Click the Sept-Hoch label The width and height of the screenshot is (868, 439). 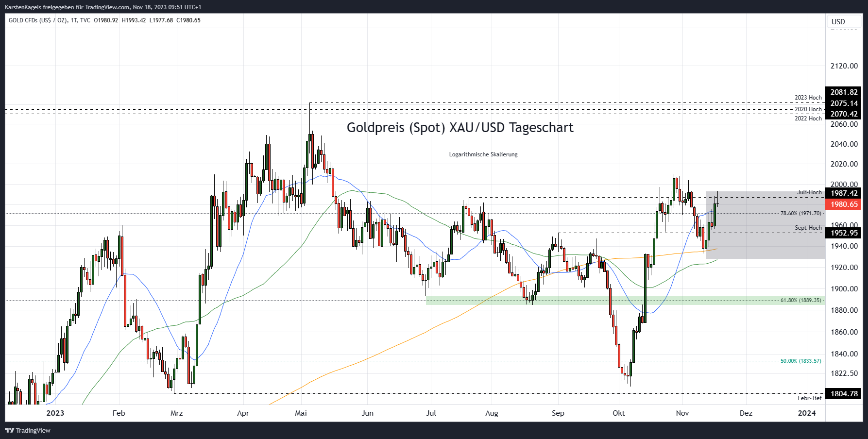(808, 228)
